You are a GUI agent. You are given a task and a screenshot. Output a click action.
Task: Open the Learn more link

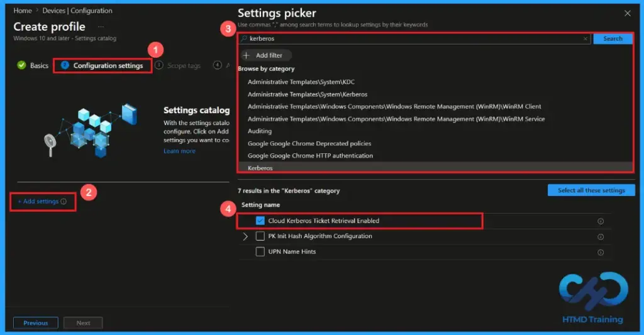click(x=179, y=151)
